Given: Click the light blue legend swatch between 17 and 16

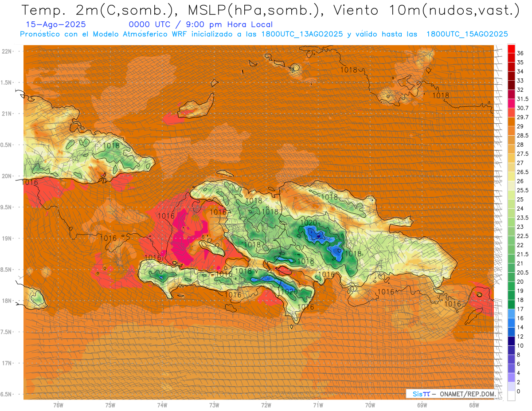Looking at the screenshot, I should (x=511, y=313).
